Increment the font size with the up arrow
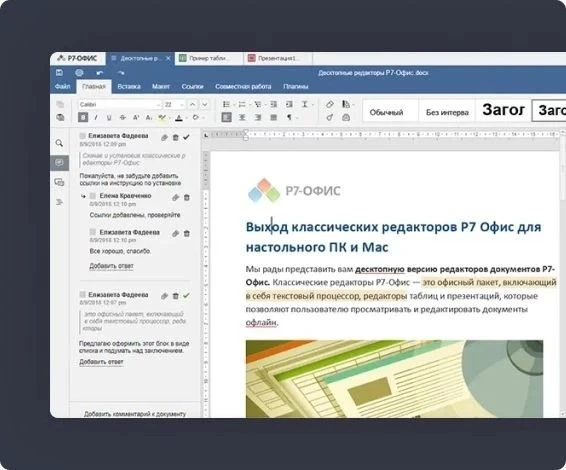 coord(192,104)
